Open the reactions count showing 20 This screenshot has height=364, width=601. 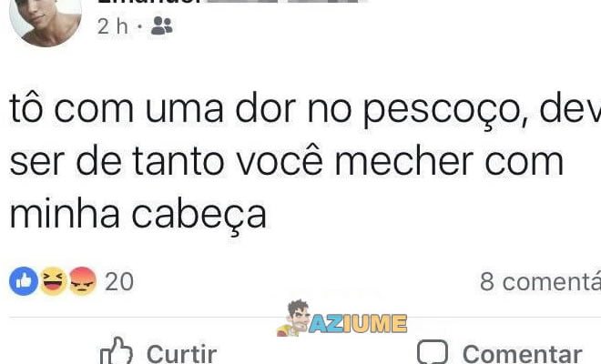tap(119, 282)
